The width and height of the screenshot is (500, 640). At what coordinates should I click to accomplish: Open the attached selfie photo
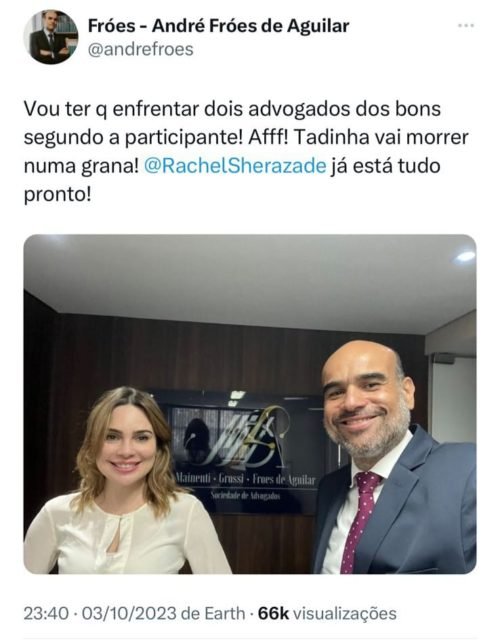coord(250,404)
